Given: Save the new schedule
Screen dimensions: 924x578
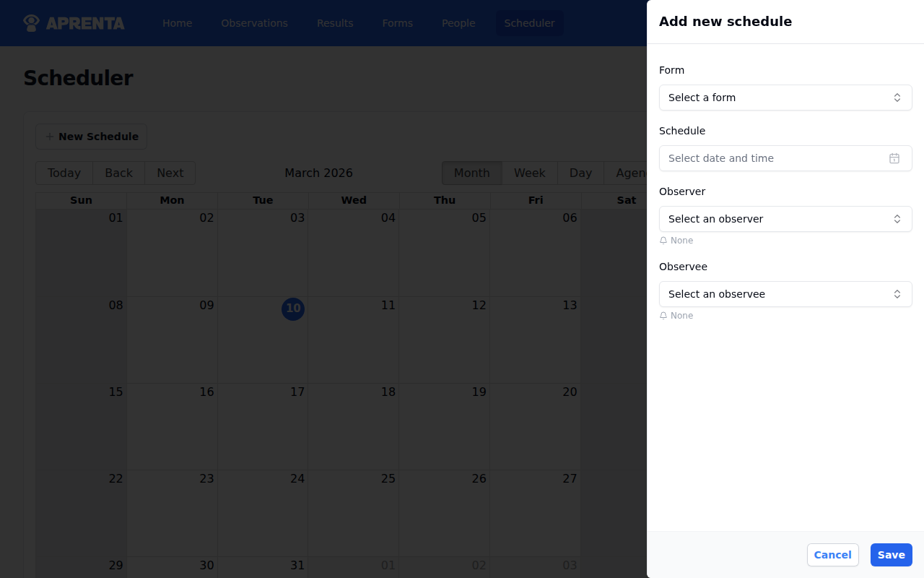Looking at the screenshot, I should tap(891, 555).
